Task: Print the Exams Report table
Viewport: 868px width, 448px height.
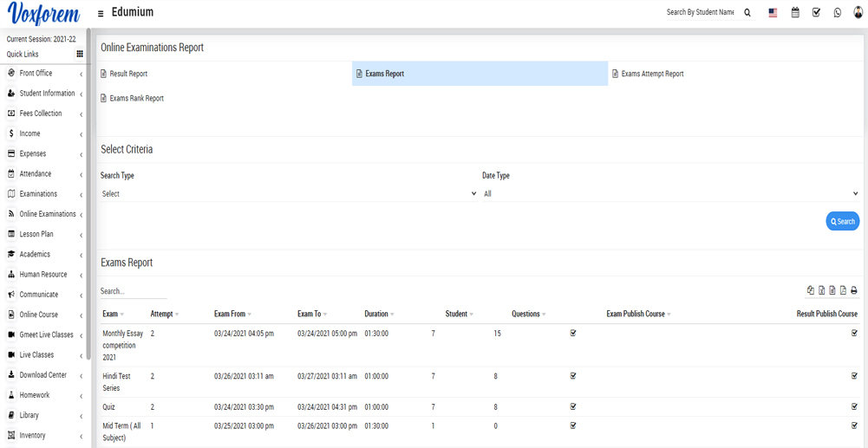Action: click(853, 291)
